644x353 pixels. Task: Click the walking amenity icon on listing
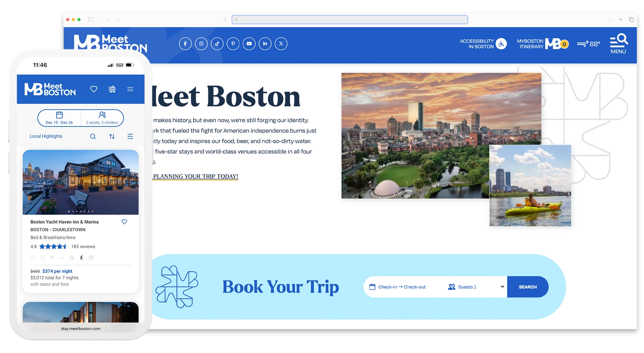coord(82,258)
